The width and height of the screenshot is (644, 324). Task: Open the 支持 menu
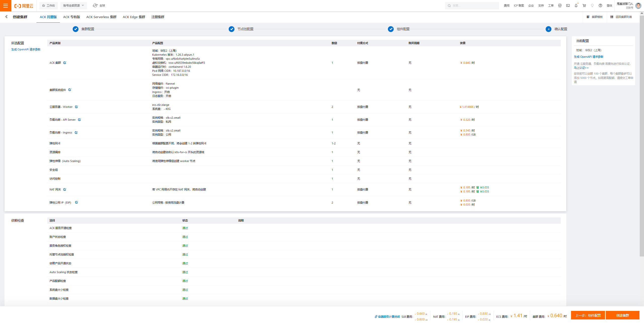pyautogui.click(x=541, y=6)
